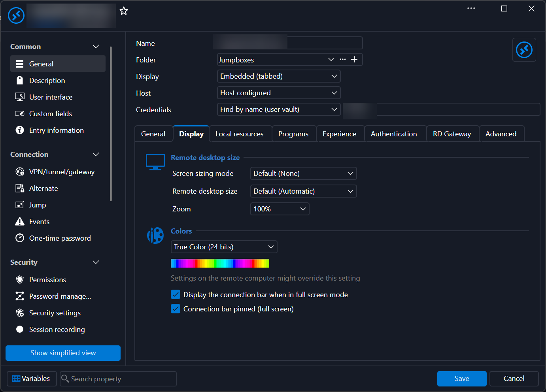
Task: Open the Session recording section
Action: (58, 330)
